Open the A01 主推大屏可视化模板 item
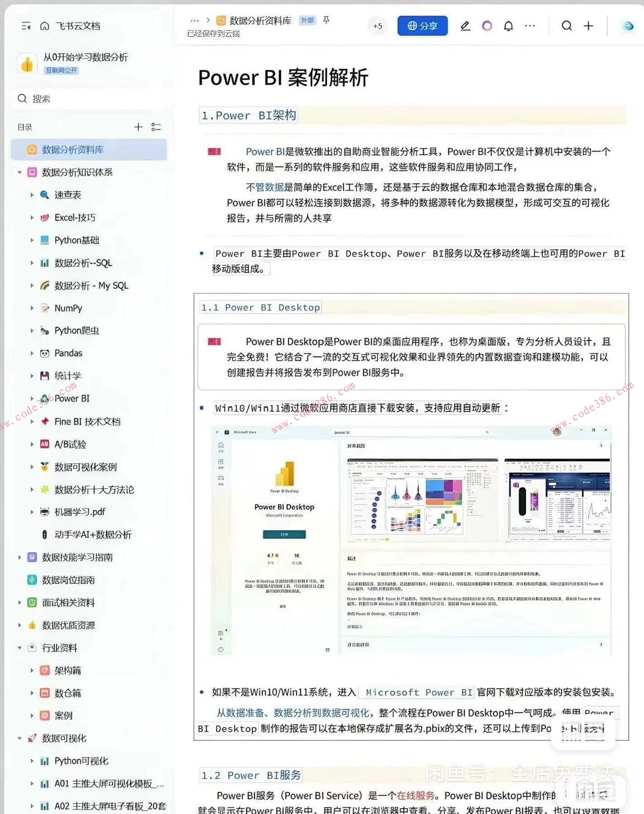This screenshot has height=814, width=644. coord(109,783)
